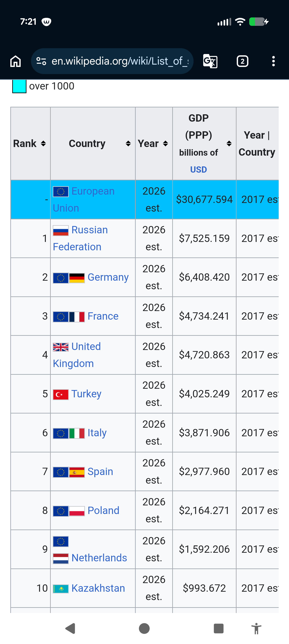
Task: Open the three-dot browser menu
Action: click(x=274, y=61)
